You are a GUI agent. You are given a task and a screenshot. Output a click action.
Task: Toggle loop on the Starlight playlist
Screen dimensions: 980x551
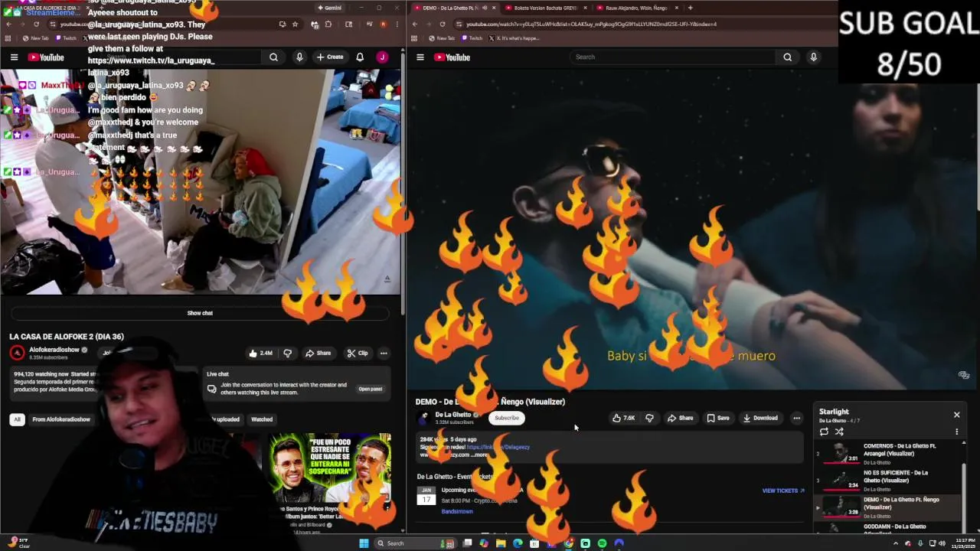pyautogui.click(x=824, y=432)
